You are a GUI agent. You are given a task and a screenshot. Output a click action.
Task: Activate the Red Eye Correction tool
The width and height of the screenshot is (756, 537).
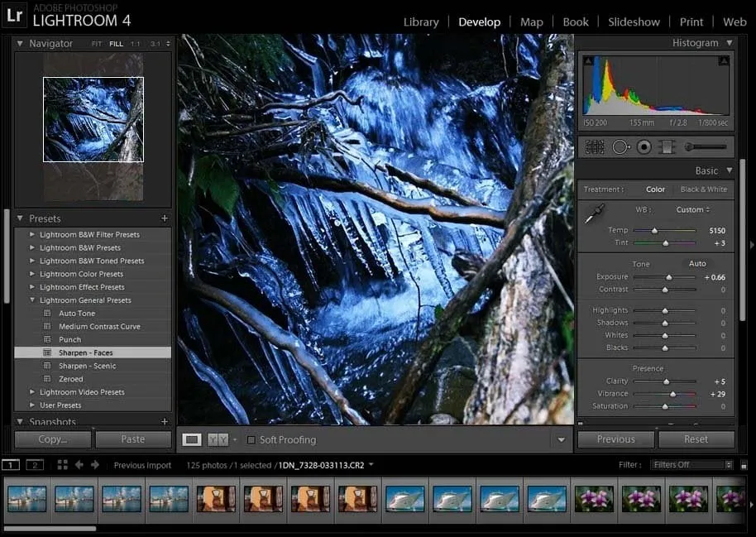pyautogui.click(x=644, y=147)
